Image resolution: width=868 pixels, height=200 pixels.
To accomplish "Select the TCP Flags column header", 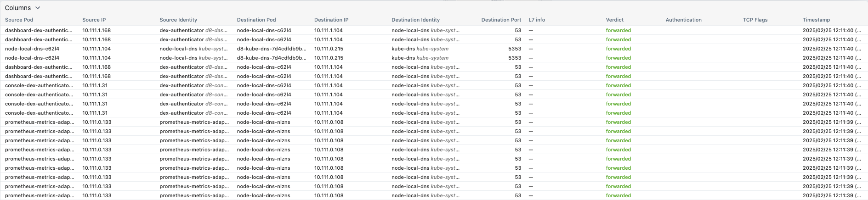I will click(755, 20).
